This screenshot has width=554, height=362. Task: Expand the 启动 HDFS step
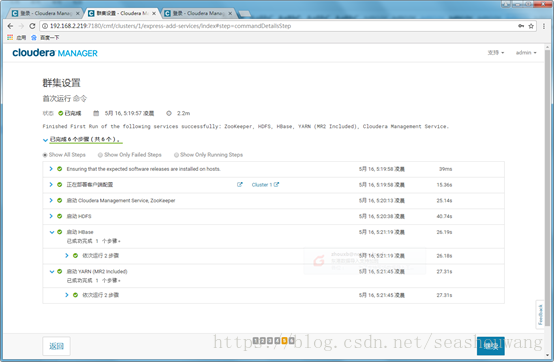point(51,216)
